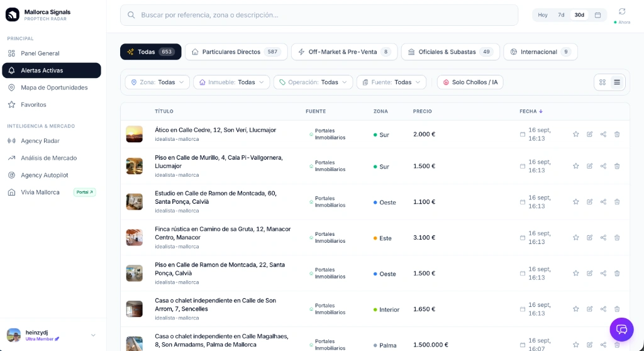Open the Fuente filter dropdown
This screenshot has width=644, height=351.
pos(391,82)
